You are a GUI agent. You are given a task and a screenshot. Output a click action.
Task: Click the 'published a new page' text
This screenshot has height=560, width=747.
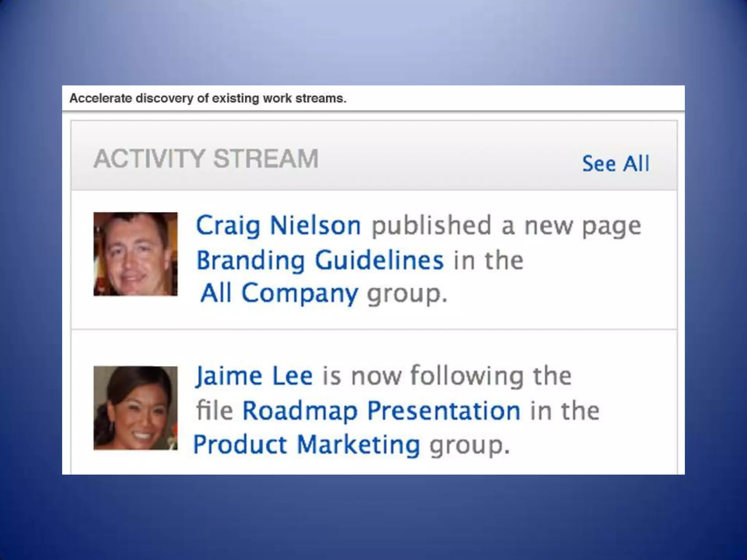click(x=506, y=226)
